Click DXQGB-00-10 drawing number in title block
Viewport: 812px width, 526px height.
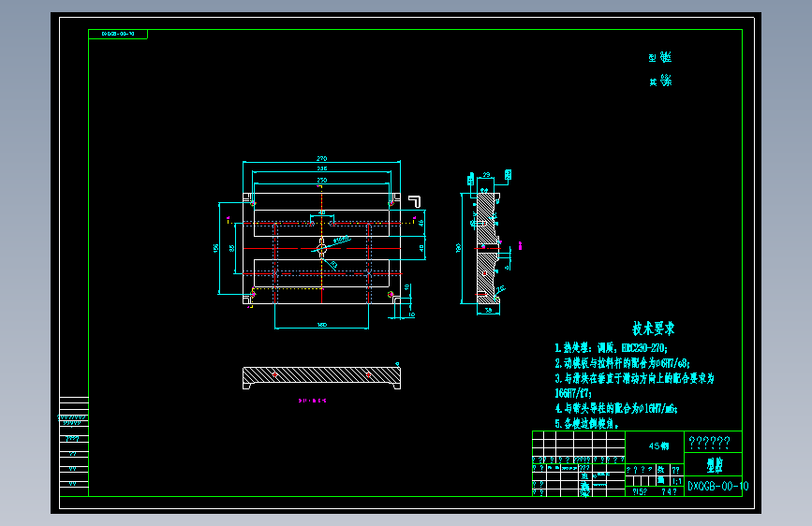click(x=717, y=486)
